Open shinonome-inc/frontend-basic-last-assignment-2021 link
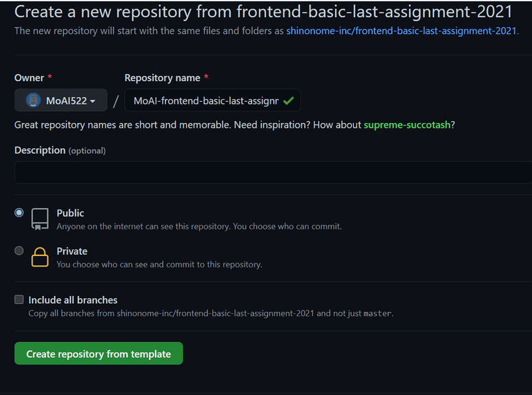Image resolution: width=532 pixels, height=395 pixels. 401,31
